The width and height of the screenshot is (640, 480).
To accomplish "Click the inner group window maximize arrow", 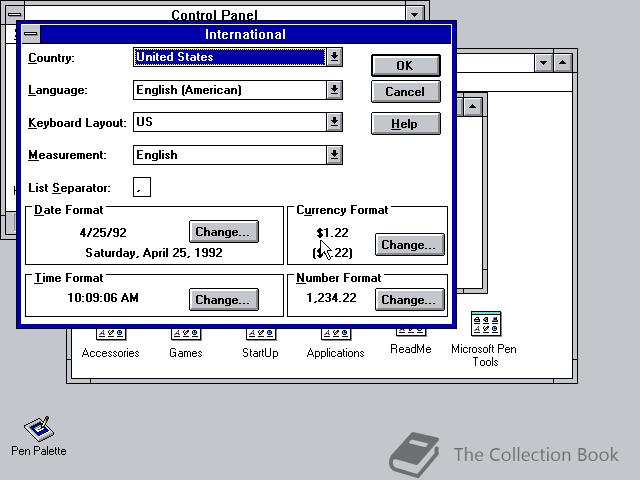I will click(473, 107).
